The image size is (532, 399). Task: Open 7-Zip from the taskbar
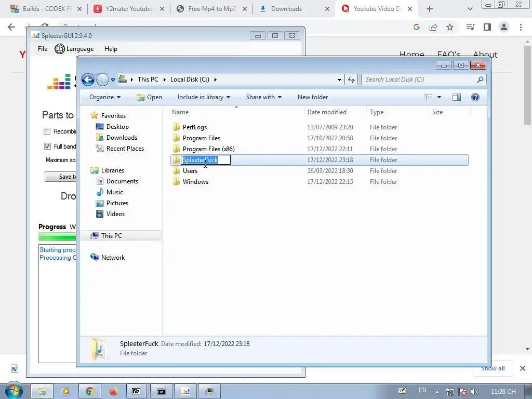[x=137, y=392]
